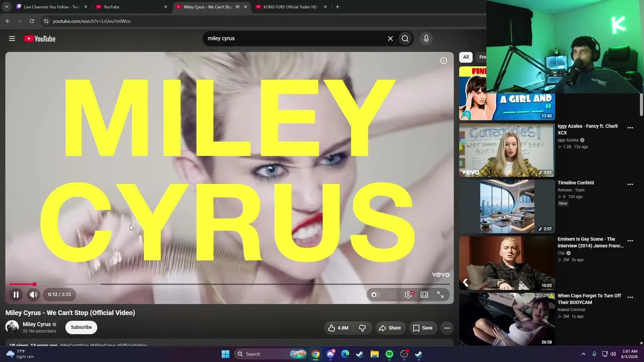Close the Miley Cyrus tab
This screenshot has height=362, width=644.
tap(246, 7)
